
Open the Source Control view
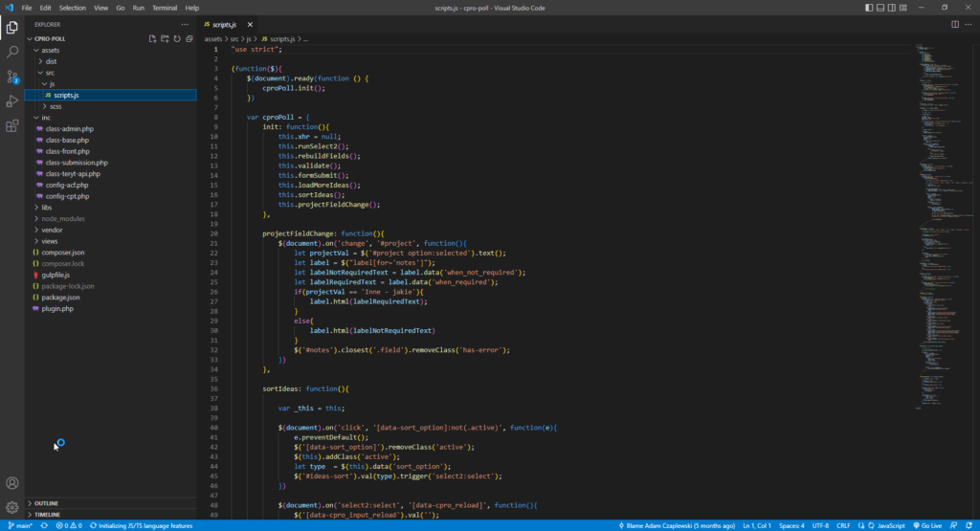tap(11, 77)
